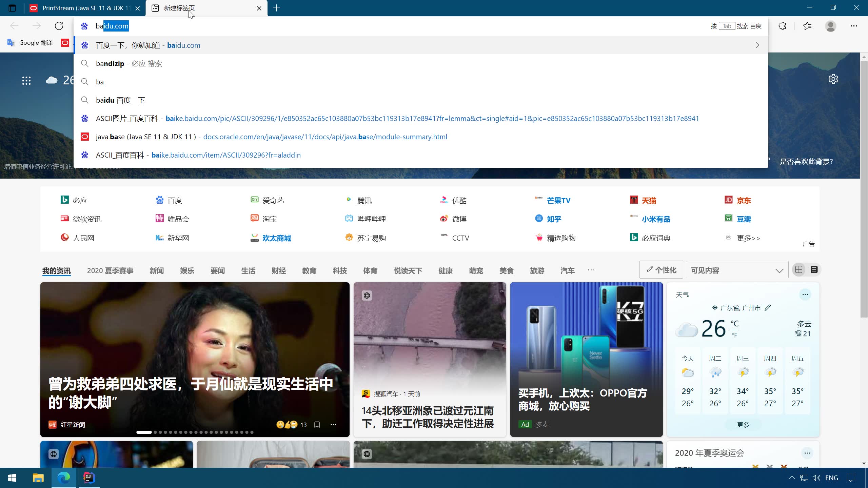Viewport: 868px width, 488px height.
Task: Open 2020 年夏季奥运会 card options
Action: 807,453
